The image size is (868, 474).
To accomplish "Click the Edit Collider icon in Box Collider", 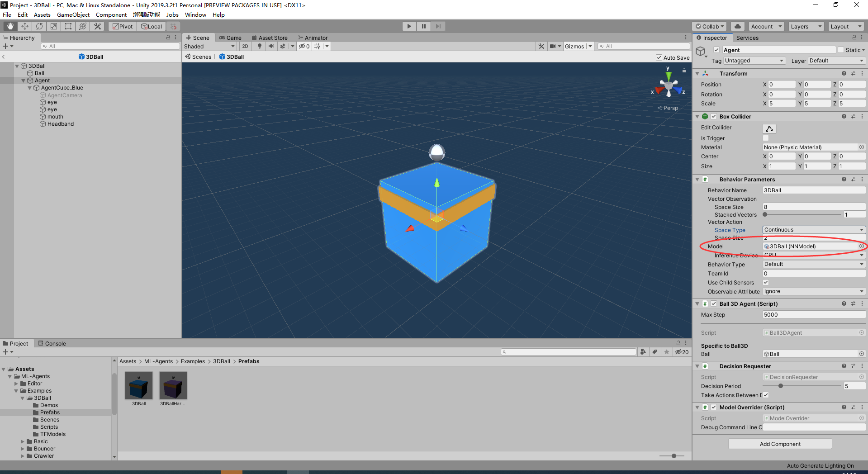I will [x=769, y=128].
